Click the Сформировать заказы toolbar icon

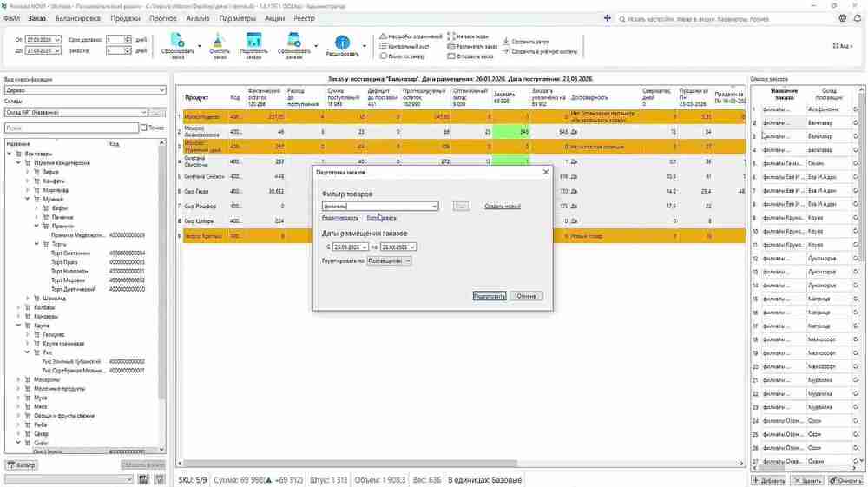click(x=294, y=41)
